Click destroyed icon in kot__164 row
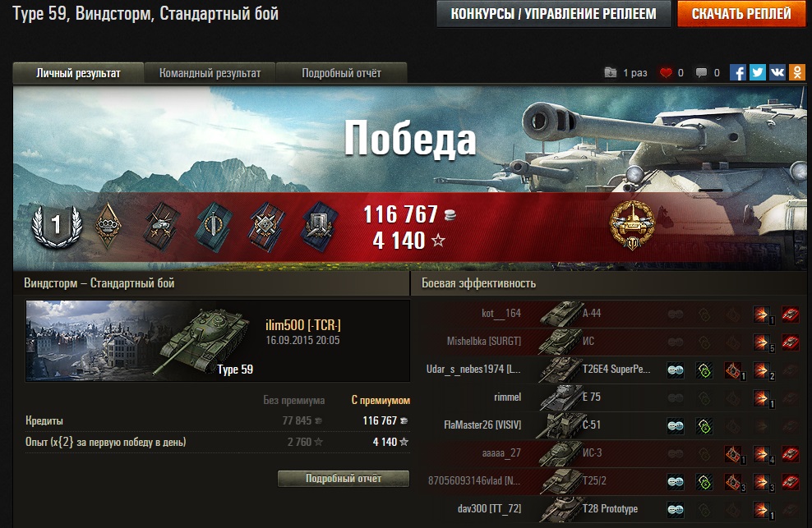Screen dimensions: 812x528 point(791,314)
